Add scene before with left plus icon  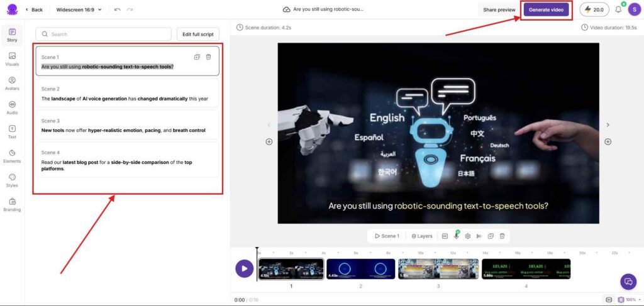tap(269, 141)
